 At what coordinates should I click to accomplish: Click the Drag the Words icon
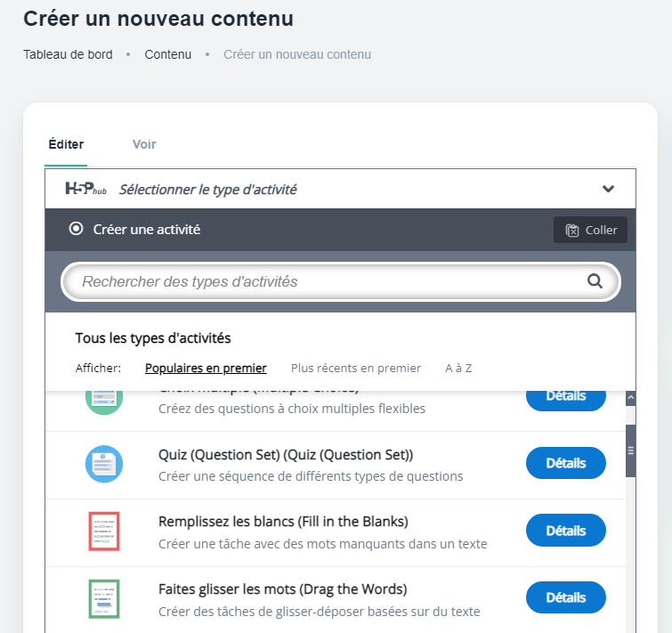[x=103, y=599]
